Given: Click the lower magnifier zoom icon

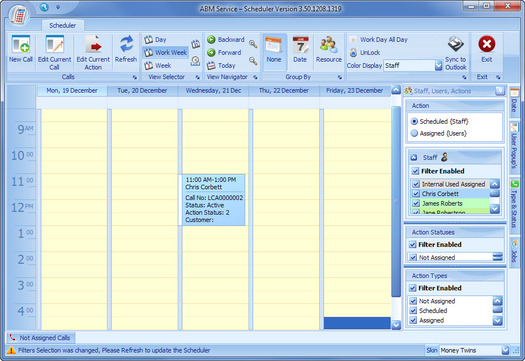Looking at the screenshot, I should tap(253, 61).
